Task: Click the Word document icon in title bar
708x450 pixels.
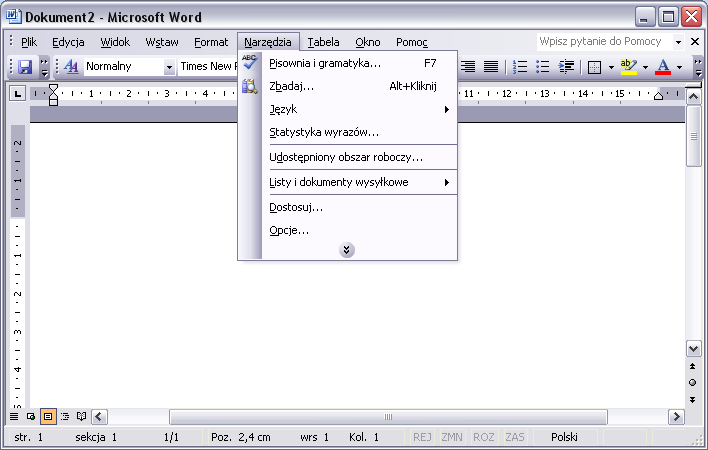Action: 14,16
